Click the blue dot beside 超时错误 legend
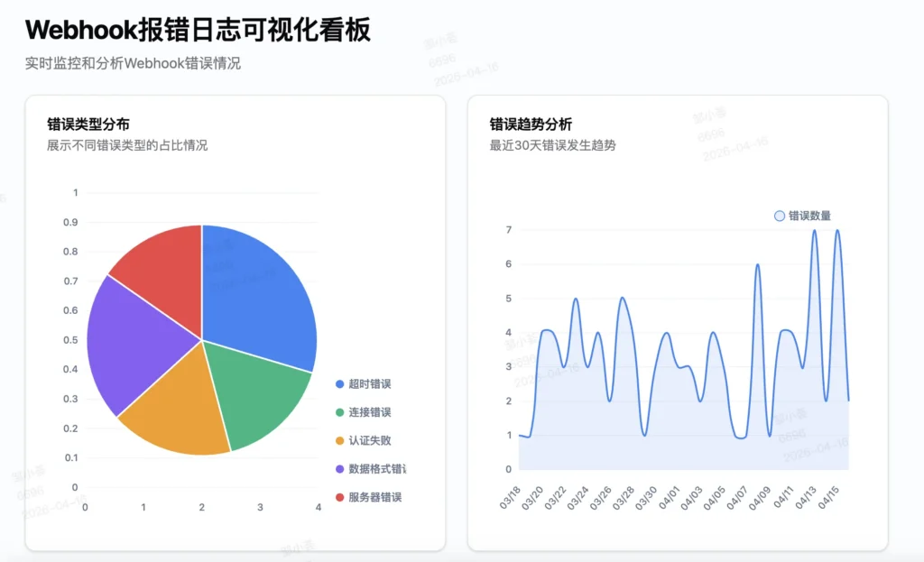The image size is (924, 562). (x=339, y=384)
